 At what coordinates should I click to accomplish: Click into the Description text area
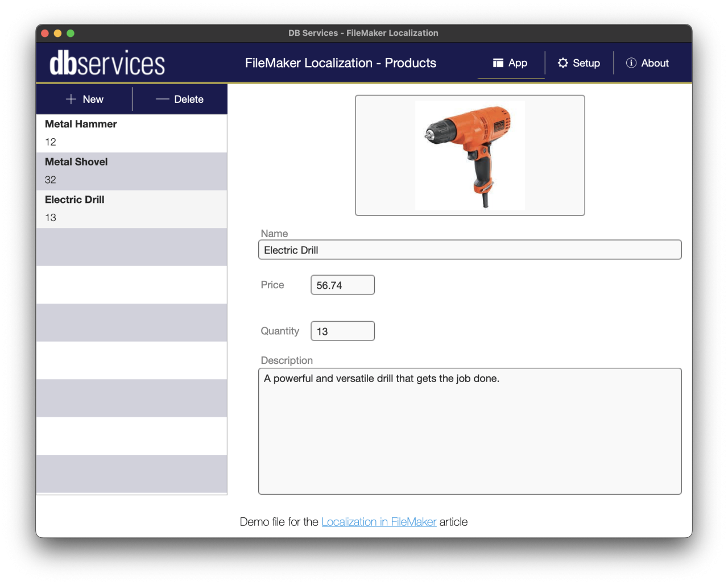[470, 431]
